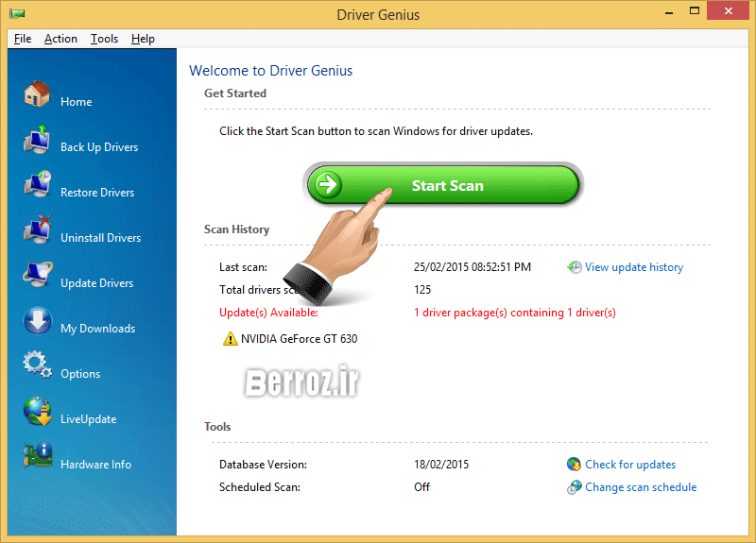This screenshot has height=543, width=756.
Task: Click the Check for updates link
Action: click(630, 464)
